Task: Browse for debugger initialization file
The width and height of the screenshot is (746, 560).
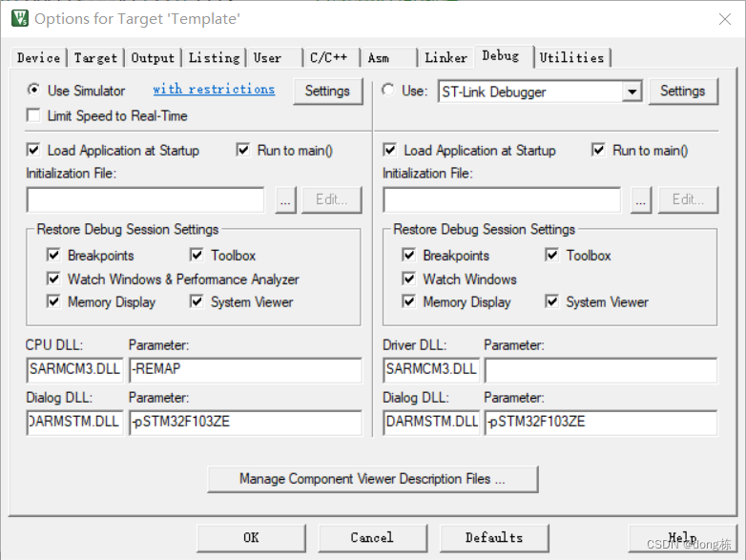Action: click(x=641, y=199)
